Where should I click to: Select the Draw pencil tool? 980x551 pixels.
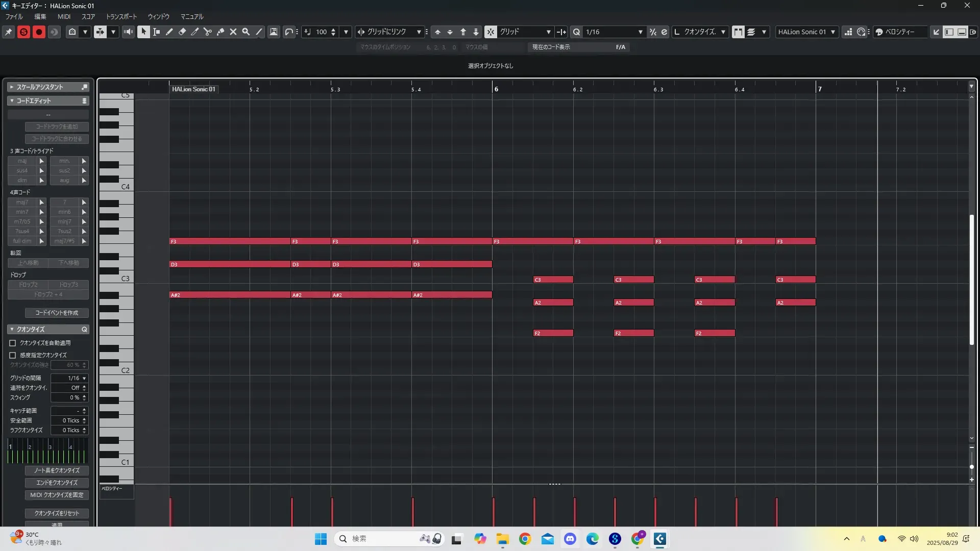tap(169, 32)
